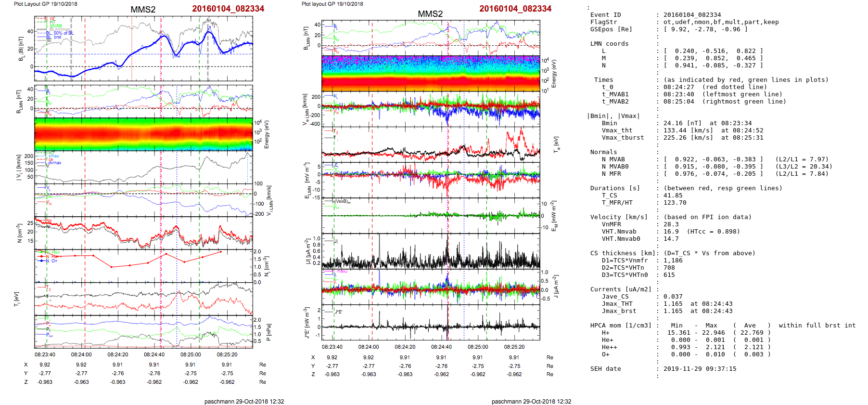The image size is (868, 405).
Task: Click the LMN coords heading
Action: pos(609,44)
